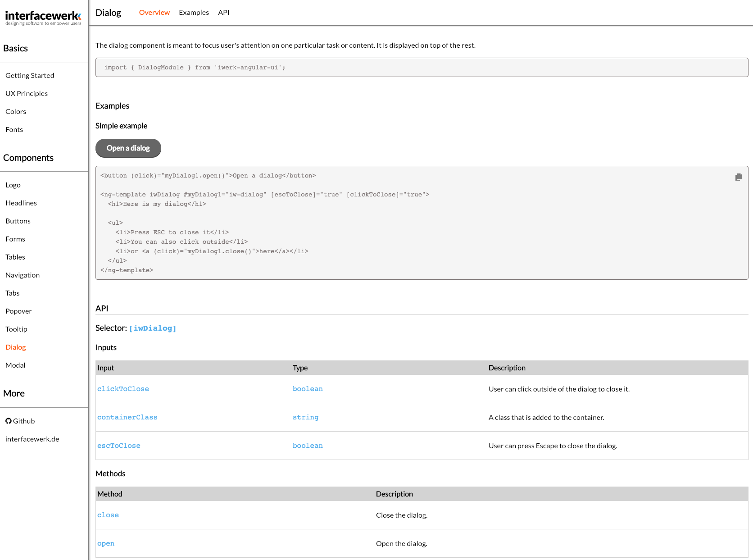Image resolution: width=753 pixels, height=560 pixels.
Task: Click the 'Open the dialog.' description
Action: (x=402, y=543)
